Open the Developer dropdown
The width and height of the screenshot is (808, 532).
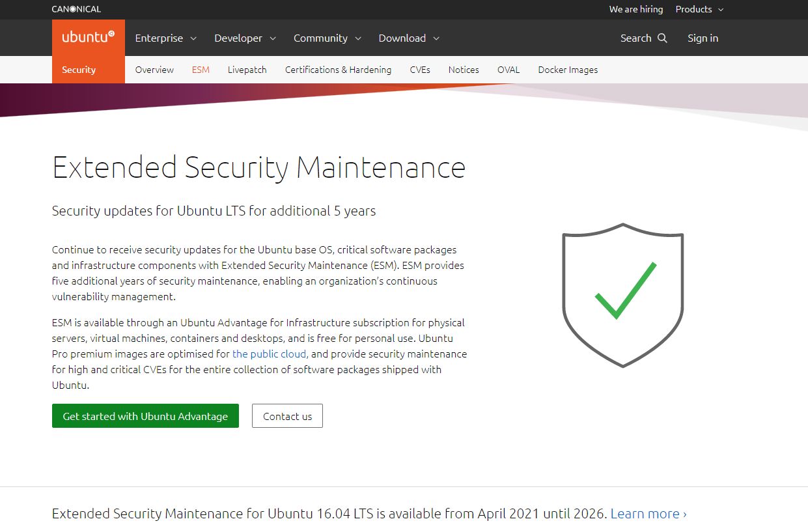245,38
